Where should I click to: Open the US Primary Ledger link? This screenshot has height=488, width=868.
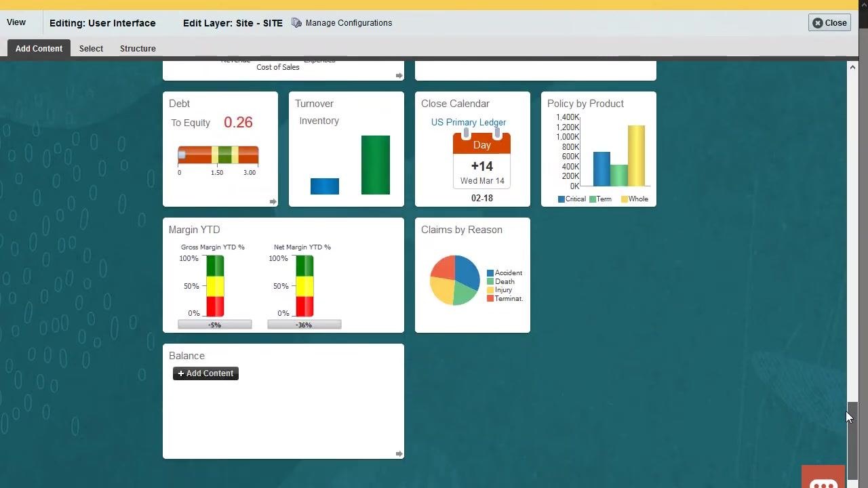pos(469,123)
